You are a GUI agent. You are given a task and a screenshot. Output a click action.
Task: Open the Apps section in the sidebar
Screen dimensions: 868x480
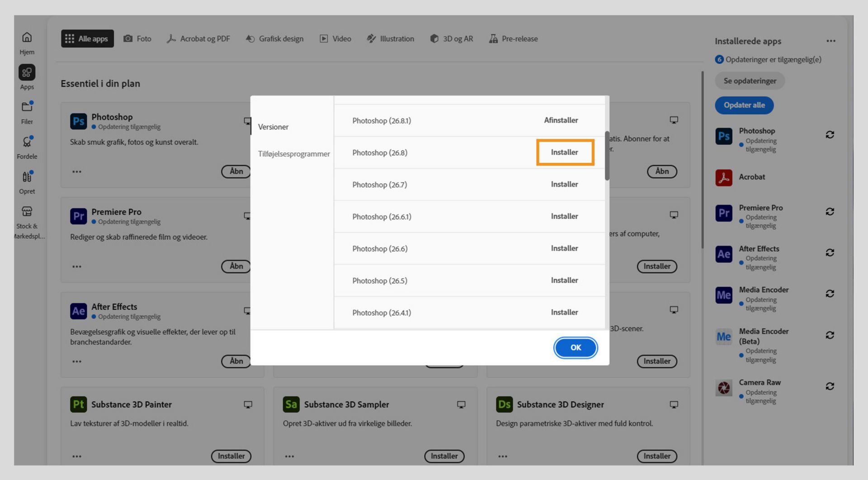(27, 77)
